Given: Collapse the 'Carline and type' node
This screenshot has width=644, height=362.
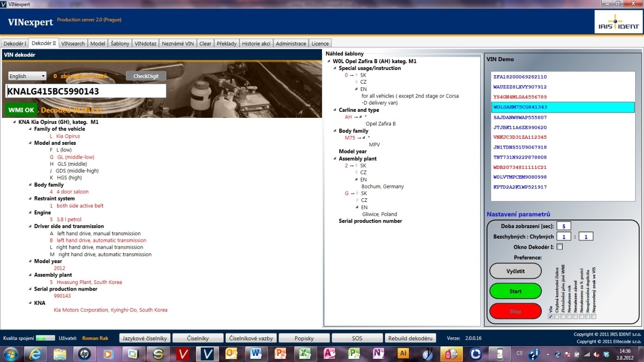Looking at the screenshot, I should [335, 110].
